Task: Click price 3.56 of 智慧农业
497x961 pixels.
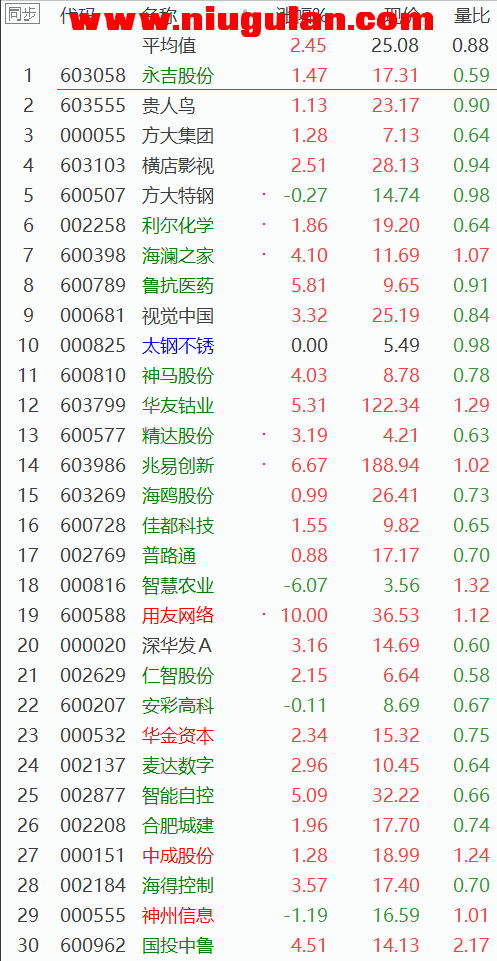Action: 401,586
